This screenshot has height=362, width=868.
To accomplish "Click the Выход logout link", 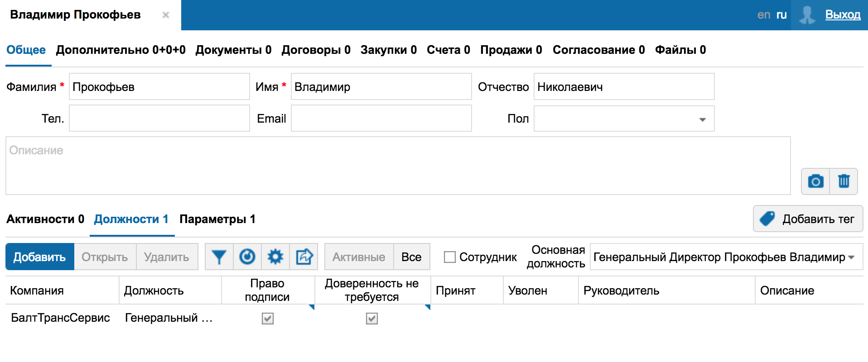I will point(843,15).
